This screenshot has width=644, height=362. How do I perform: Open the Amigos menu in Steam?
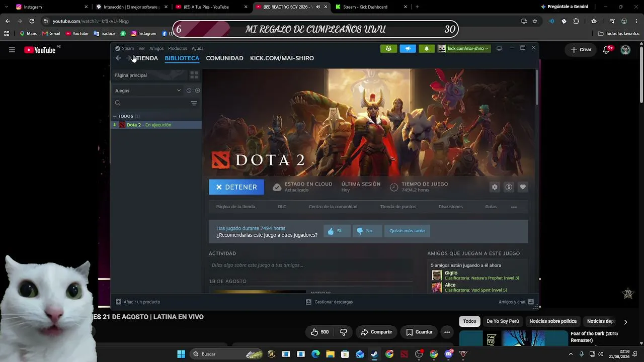click(156, 49)
